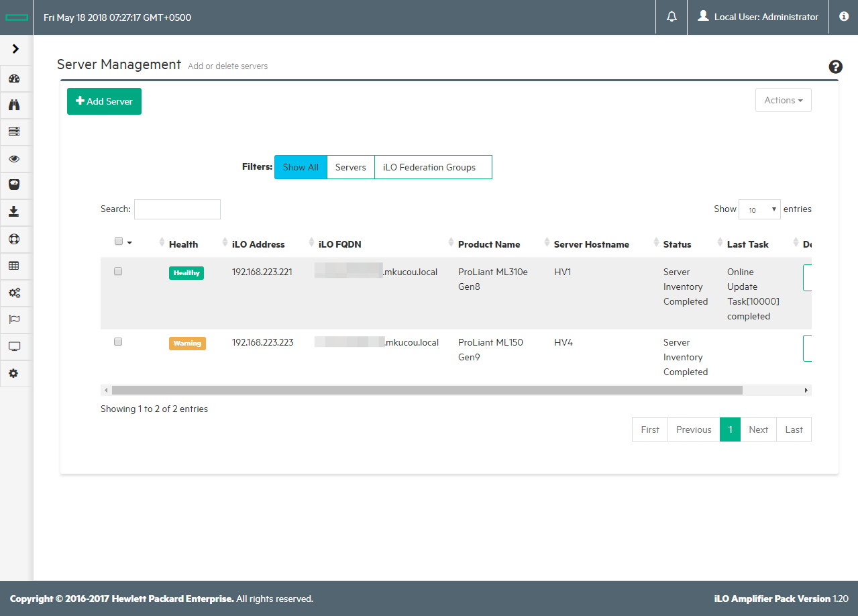
Task: Click the binoculars discovery icon
Action: [x=14, y=105]
